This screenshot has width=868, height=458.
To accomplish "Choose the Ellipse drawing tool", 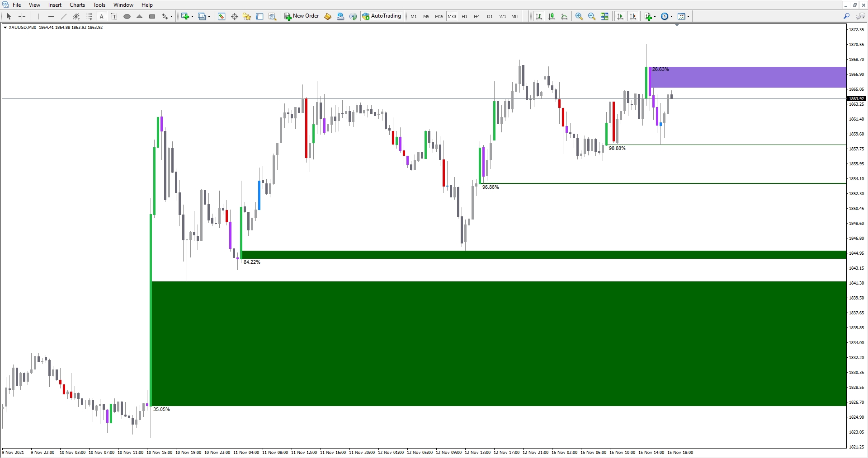I will 127,16.
